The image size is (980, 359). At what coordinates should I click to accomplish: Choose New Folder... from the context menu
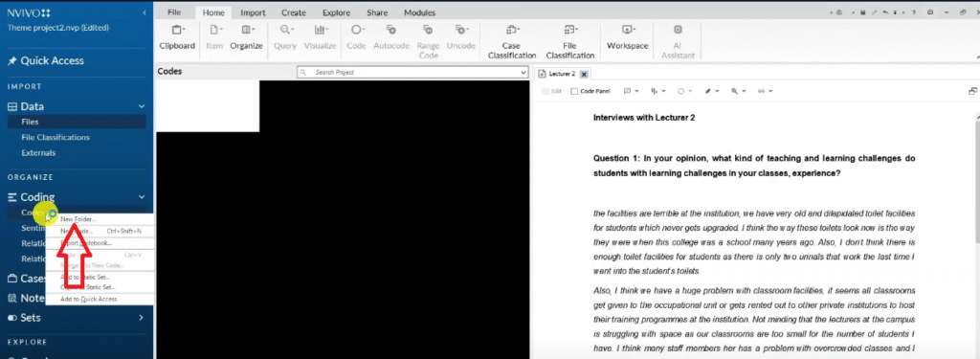point(100,219)
